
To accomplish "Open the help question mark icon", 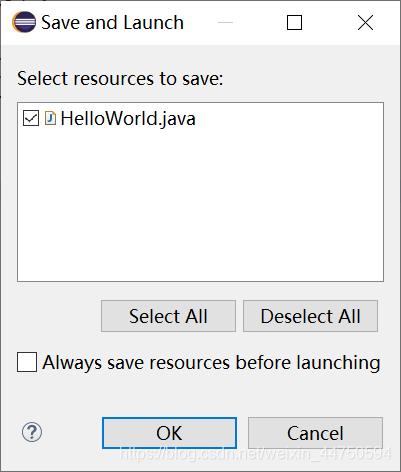I will coord(32,432).
